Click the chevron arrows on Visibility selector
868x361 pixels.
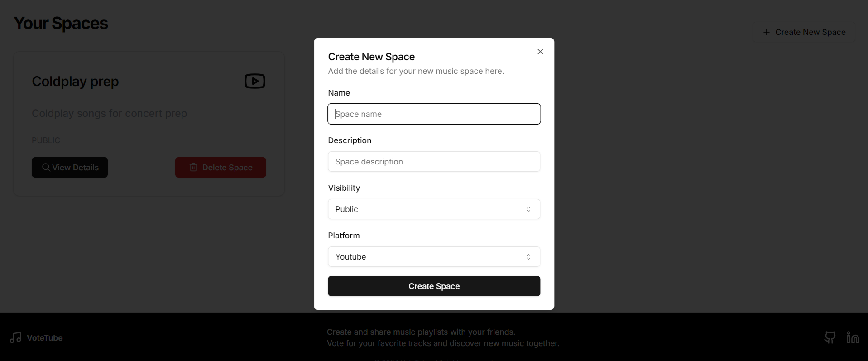528,209
